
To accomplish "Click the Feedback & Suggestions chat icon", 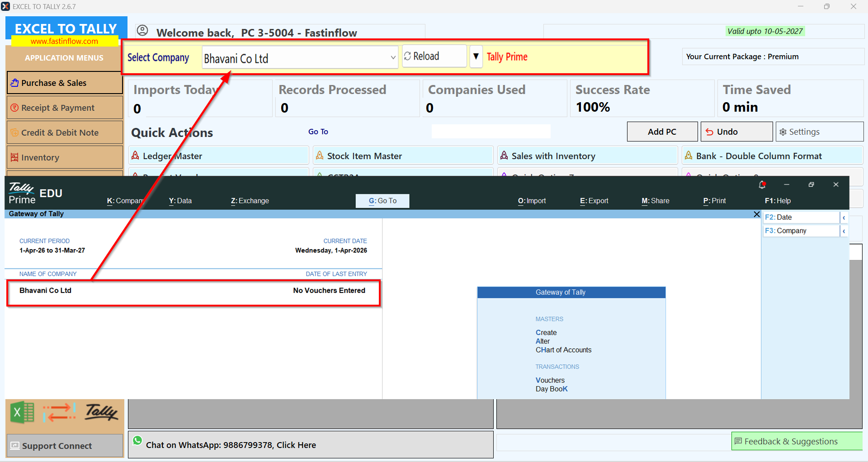I will tap(738, 441).
